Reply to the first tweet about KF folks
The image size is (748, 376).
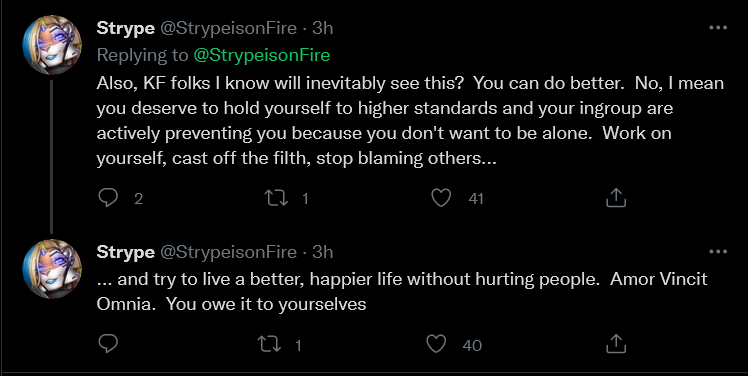click(108, 198)
